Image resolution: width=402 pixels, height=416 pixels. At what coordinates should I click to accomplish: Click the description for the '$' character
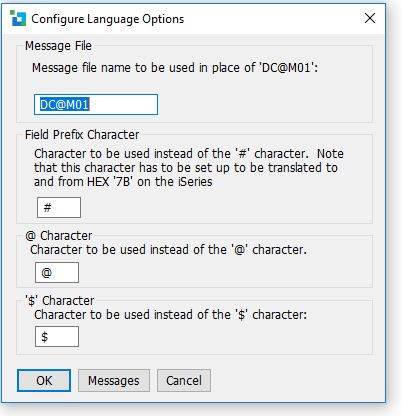[x=170, y=315]
